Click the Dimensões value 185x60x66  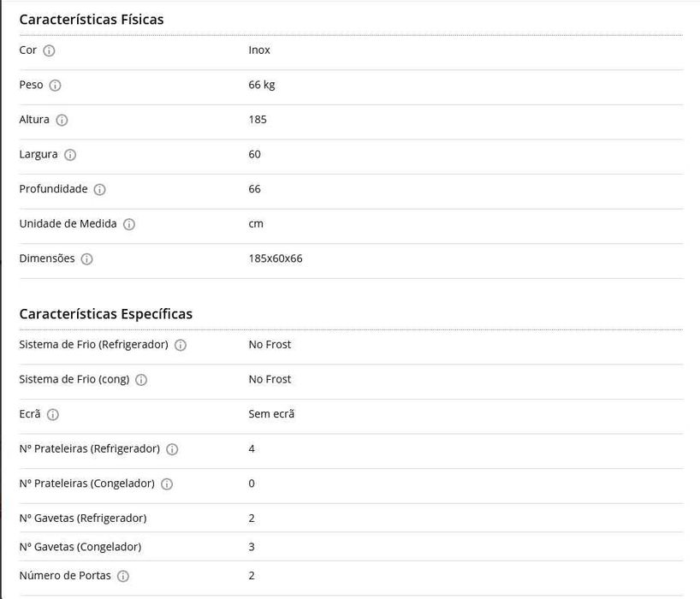(276, 258)
